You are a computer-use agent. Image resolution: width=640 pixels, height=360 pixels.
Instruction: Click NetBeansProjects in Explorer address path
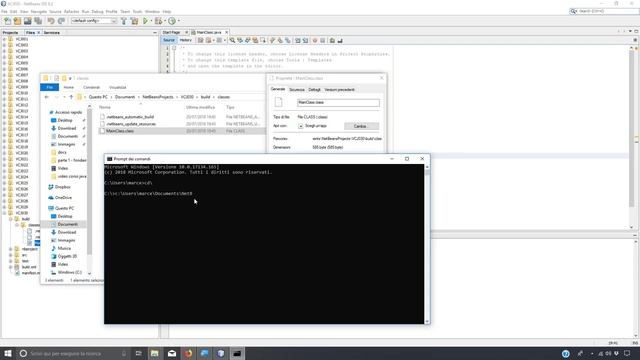tap(158, 97)
